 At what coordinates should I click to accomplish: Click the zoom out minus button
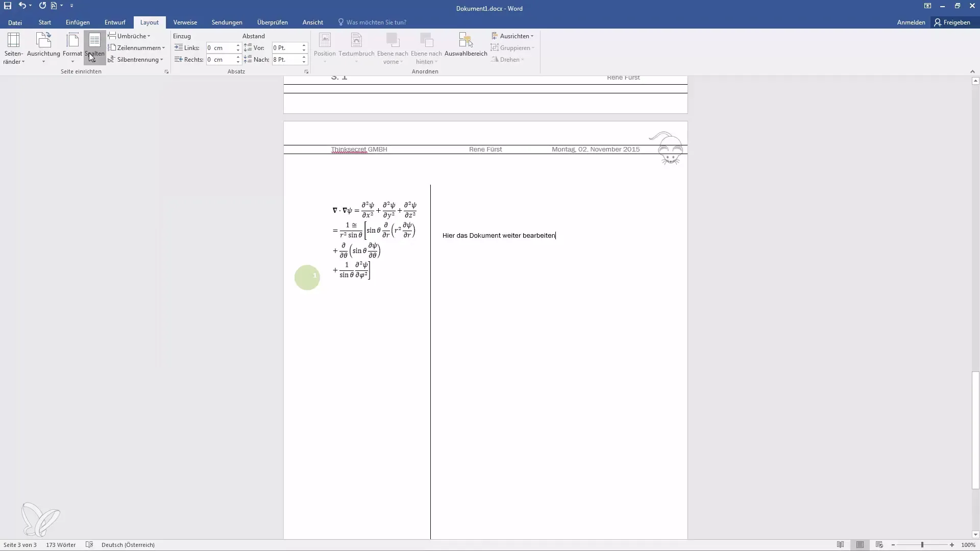(893, 545)
